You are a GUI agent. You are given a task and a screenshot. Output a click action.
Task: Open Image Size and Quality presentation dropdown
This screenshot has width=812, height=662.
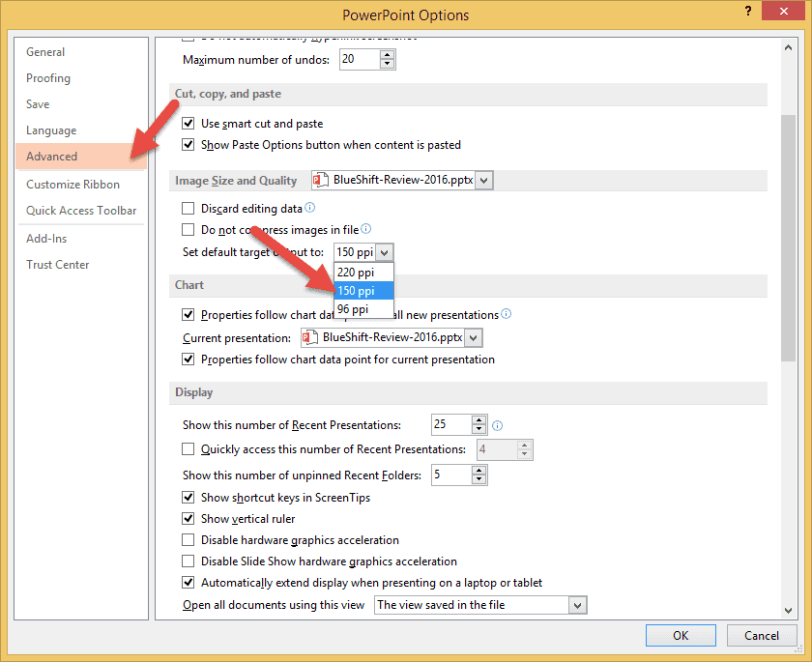point(484,180)
